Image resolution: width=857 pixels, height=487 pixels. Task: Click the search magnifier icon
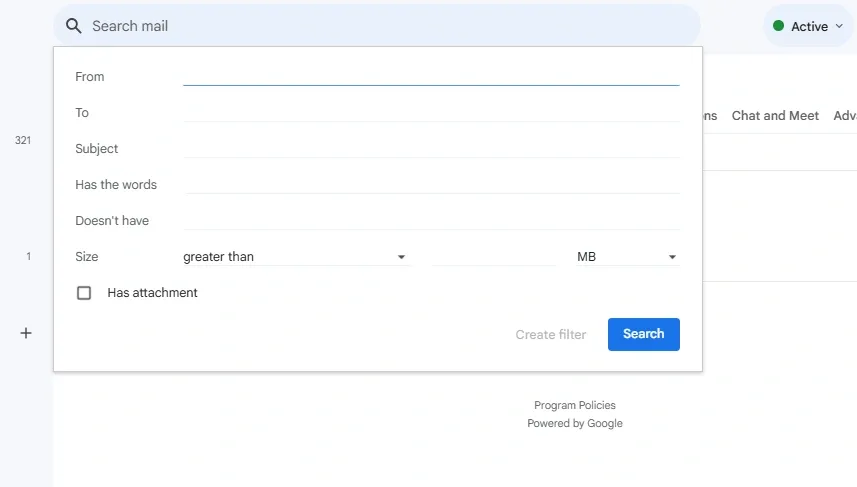(73, 26)
